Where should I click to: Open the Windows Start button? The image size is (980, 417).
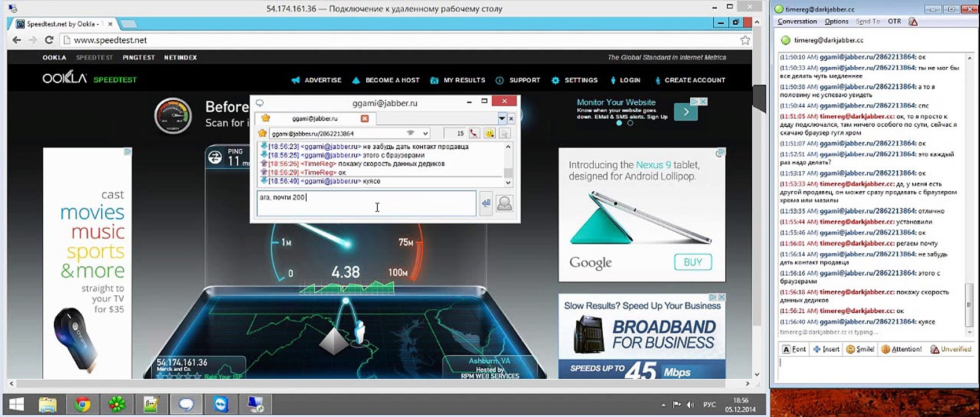tap(16, 404)
